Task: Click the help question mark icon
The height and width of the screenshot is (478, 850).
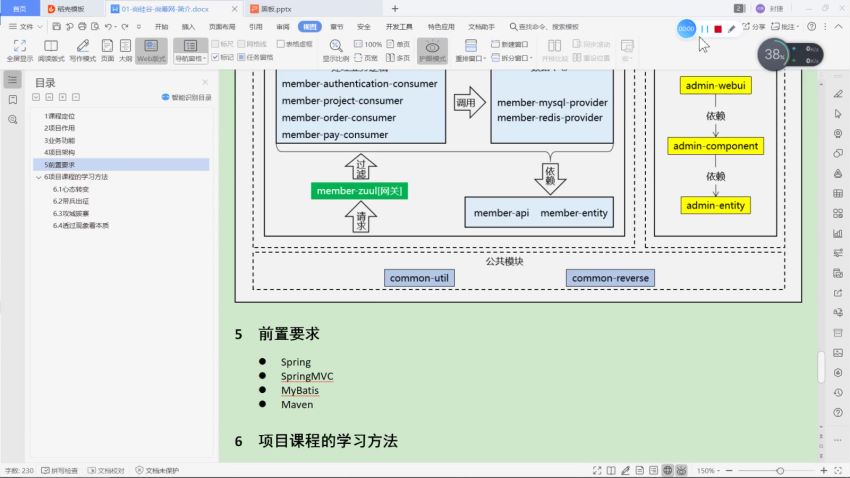Action: tap(812, 27)
